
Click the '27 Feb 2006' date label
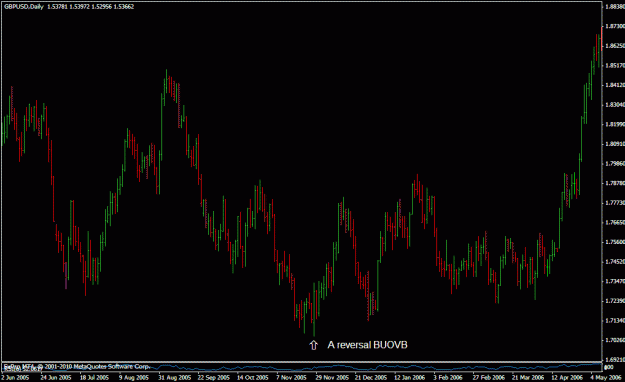click(x=489, y=377)
